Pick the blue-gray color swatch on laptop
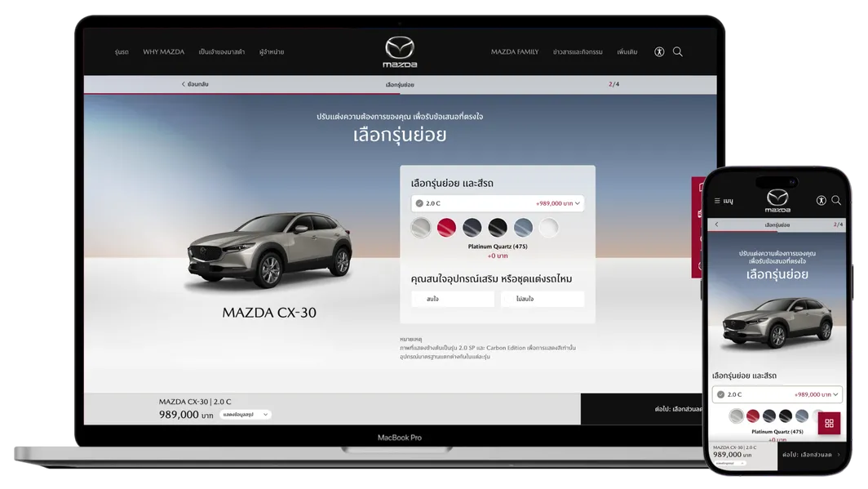Screen dimensions: 868x489 pyautogui.click(x=523, y=228)
